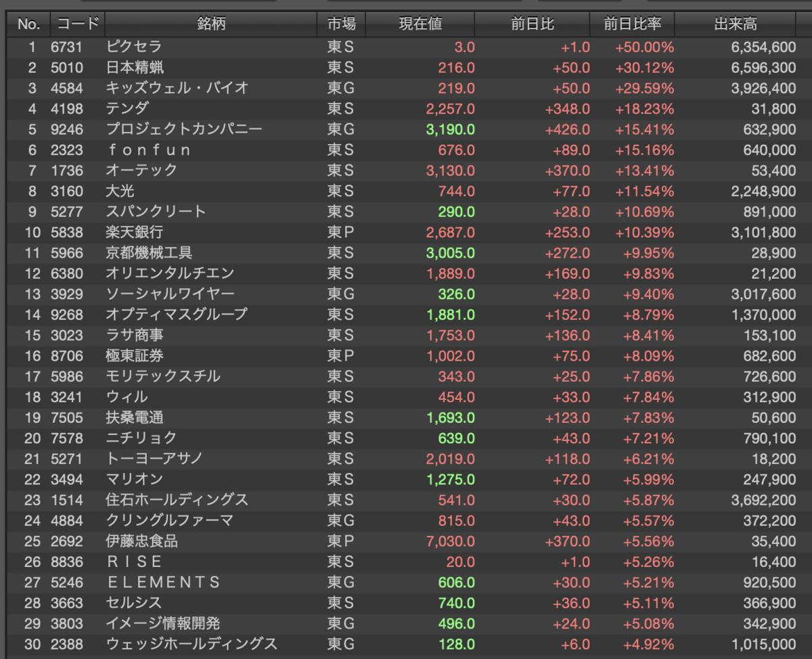Sort by the No. column header
The height and width of the screenshot is (659, 812).
(28, 24)
